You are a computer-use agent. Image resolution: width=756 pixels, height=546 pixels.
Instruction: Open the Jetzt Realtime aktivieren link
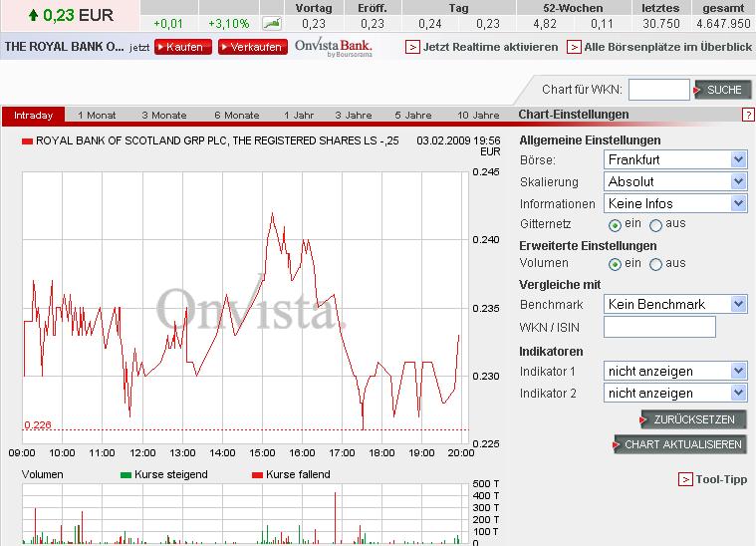coord(490,47)
